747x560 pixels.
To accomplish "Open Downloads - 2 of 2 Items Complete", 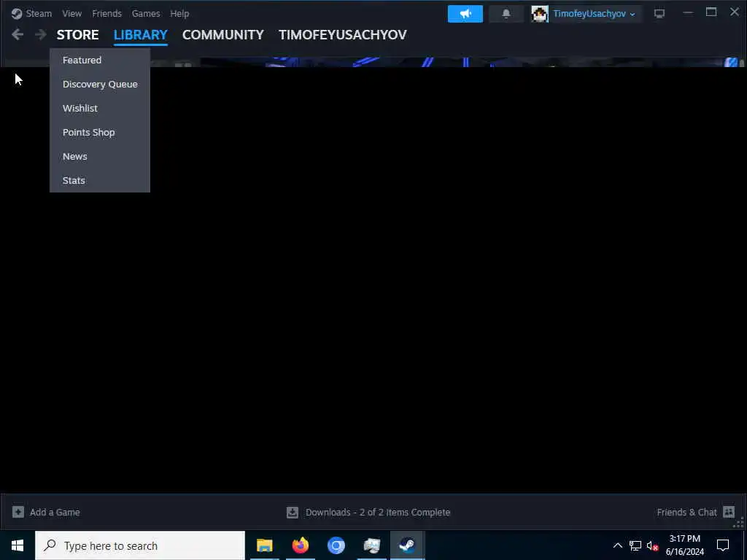I will pos(378,513).
